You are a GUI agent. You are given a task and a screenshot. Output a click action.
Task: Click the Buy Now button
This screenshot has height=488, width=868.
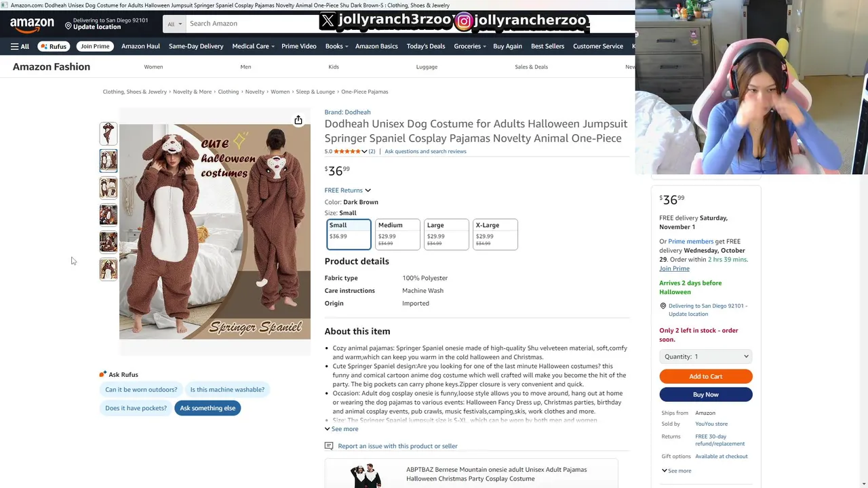click(x=706, y=394)
